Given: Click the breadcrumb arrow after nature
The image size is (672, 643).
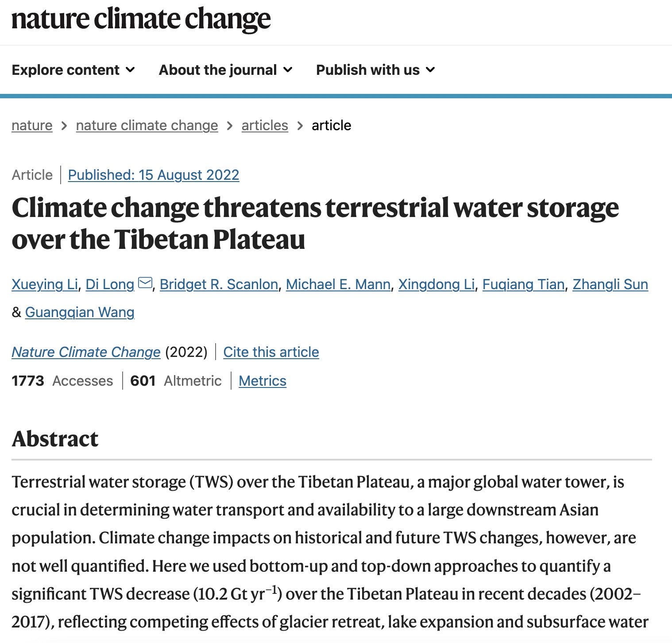Looking at the screenshot, I should tap(64, 126).
